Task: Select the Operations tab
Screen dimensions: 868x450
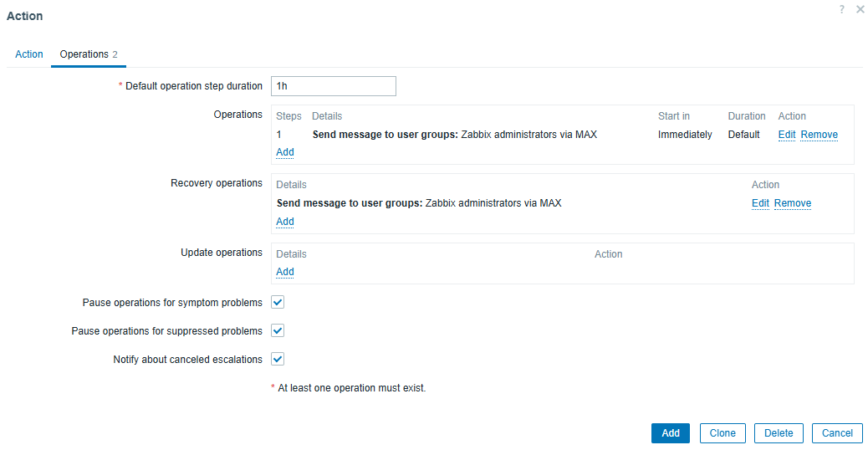Action: [x=89, y=54]
